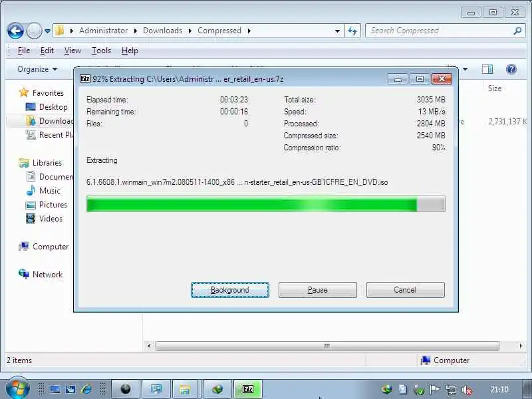Open the Help menu
This screenshot has height=399, width=532.
[130, 51]
